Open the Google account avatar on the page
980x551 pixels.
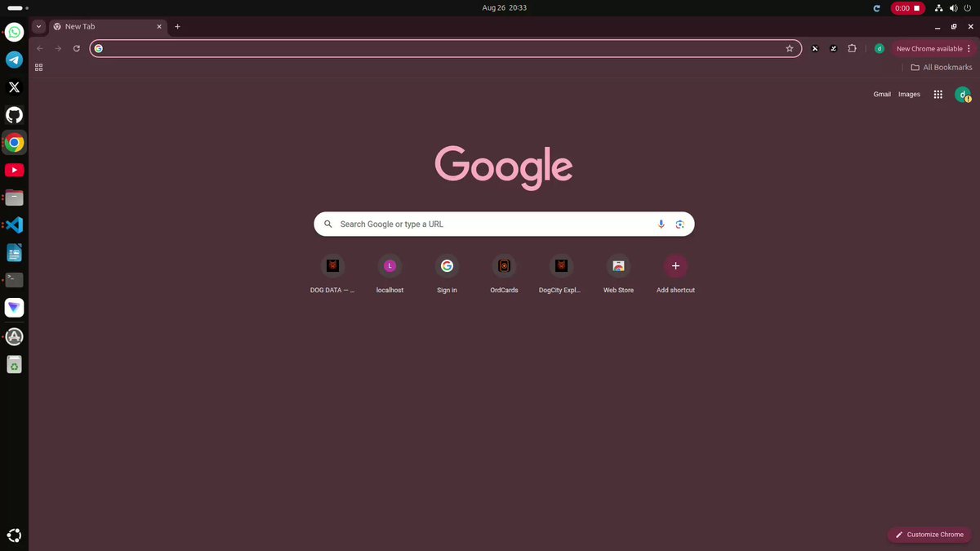point(963,95)
